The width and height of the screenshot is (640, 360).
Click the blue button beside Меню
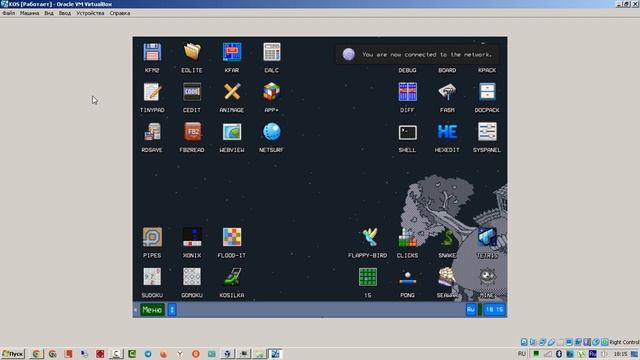(x=172, y=310)
